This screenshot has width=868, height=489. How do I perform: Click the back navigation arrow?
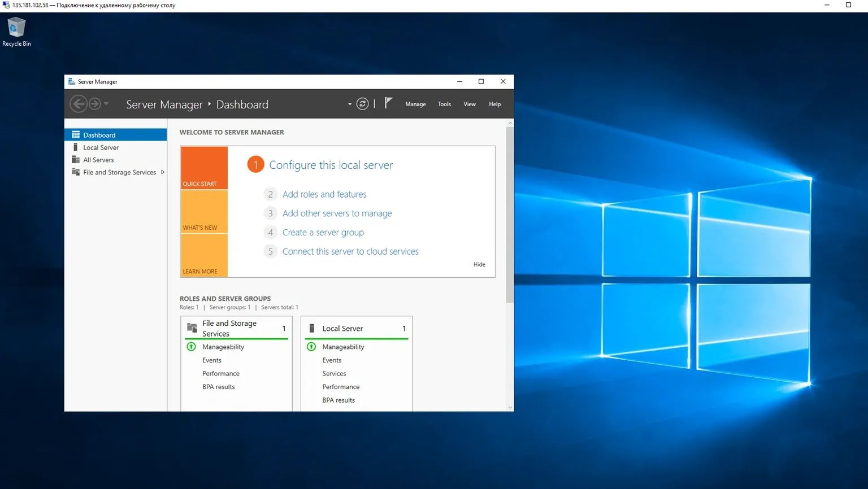(79, 104)
